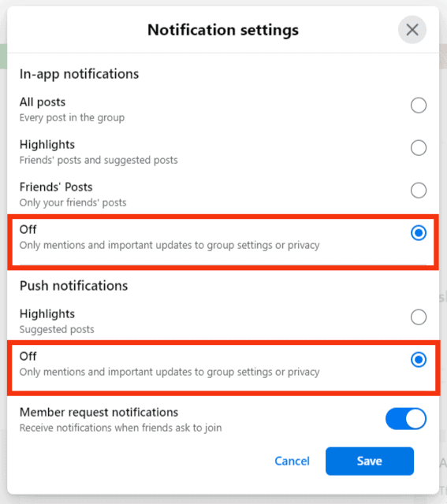The image size is (447, 504).
Task: Click "Friends' Posts" option label text
Action: (x=56, y=187)
